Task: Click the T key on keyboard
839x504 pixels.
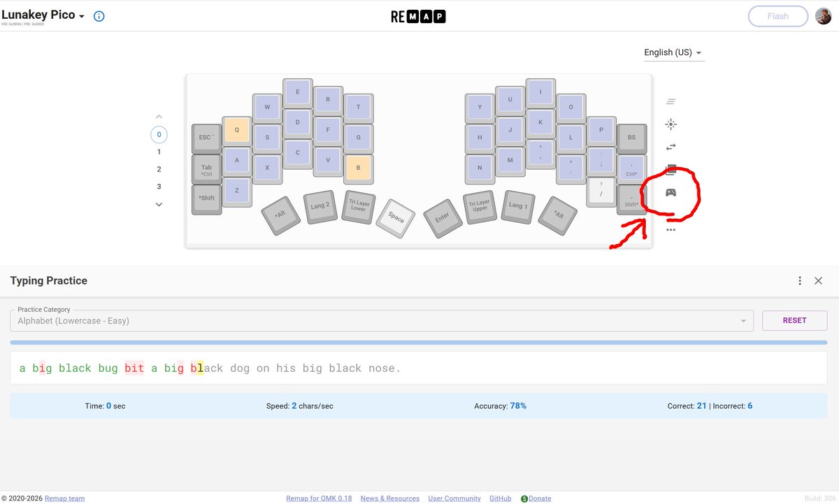Action: [359, 108]
